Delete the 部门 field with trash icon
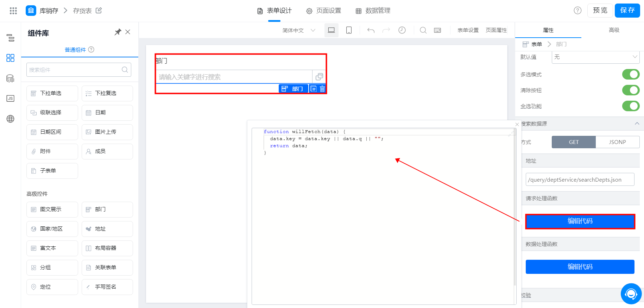 322,89
